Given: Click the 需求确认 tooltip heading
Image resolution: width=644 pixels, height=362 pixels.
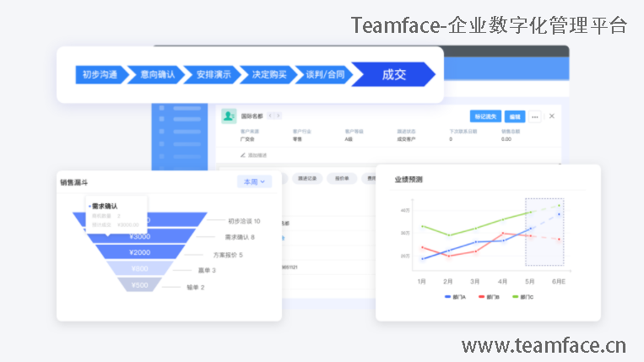Looking at the screenshot, I should click(105, 206).
